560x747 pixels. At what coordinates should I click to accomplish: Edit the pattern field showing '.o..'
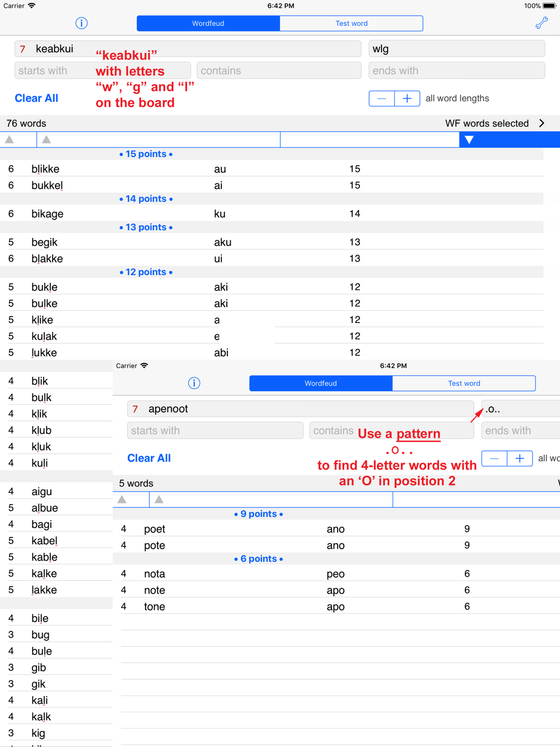(520, 409)
